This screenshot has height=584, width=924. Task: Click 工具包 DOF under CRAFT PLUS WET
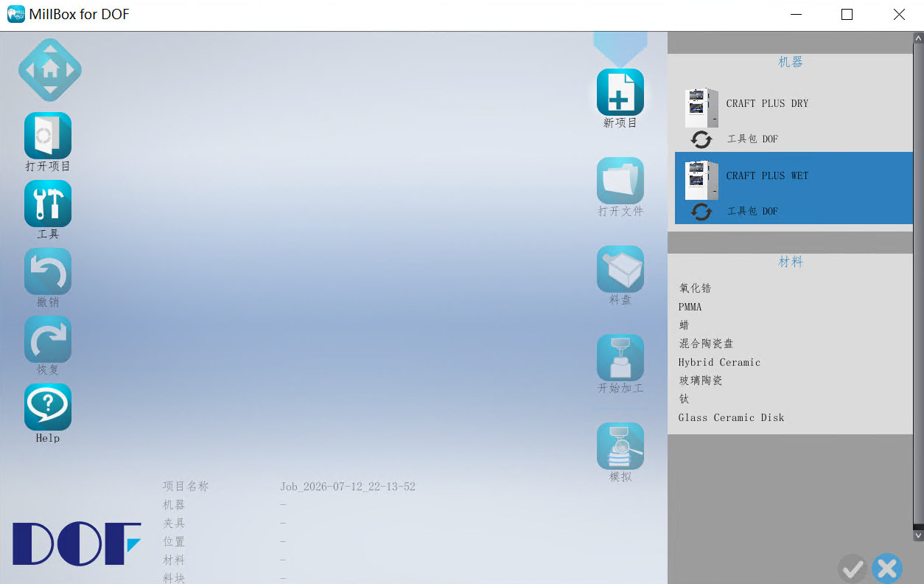point(752,211)
